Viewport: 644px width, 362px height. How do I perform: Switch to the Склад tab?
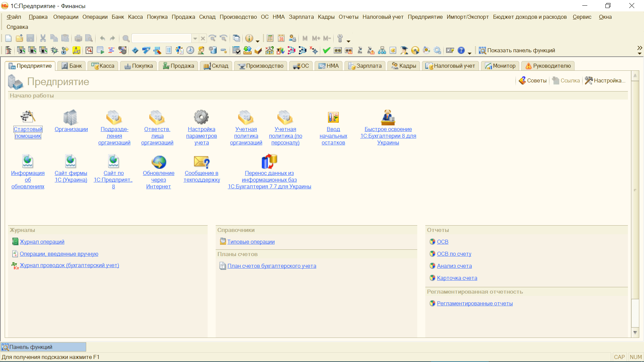click(216, 66)
